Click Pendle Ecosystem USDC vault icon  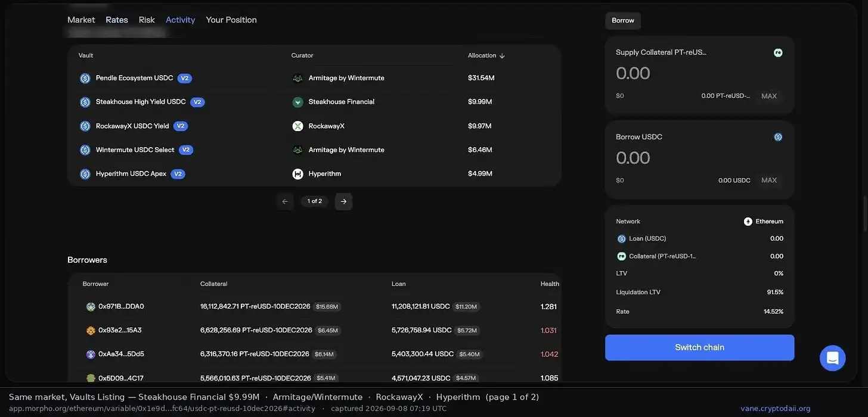tap(85, 79)
